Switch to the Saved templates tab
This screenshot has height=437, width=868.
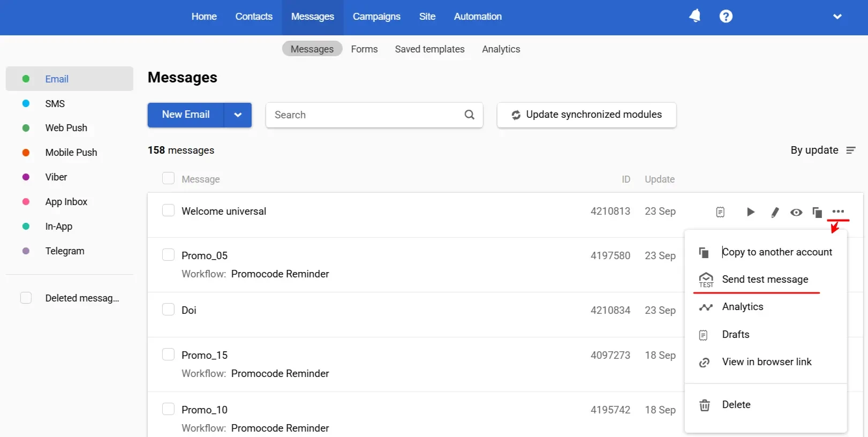click(429, 49)
